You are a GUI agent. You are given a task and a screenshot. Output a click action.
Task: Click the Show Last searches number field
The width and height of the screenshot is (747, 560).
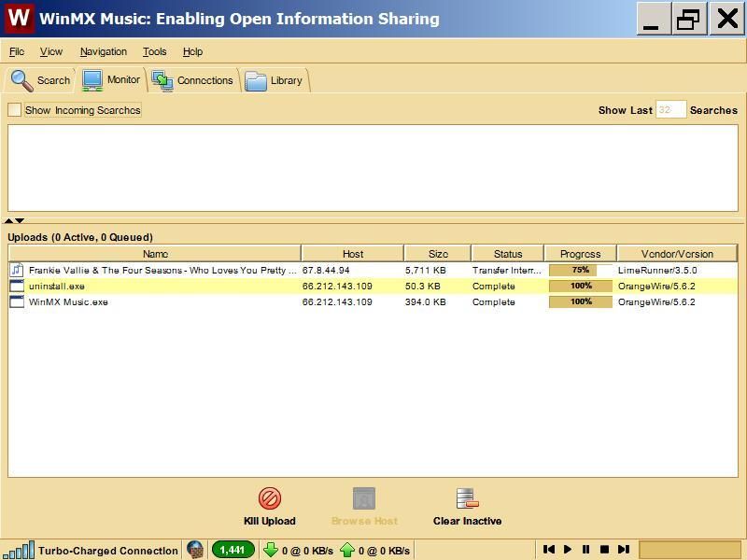[x=670, y=110]
